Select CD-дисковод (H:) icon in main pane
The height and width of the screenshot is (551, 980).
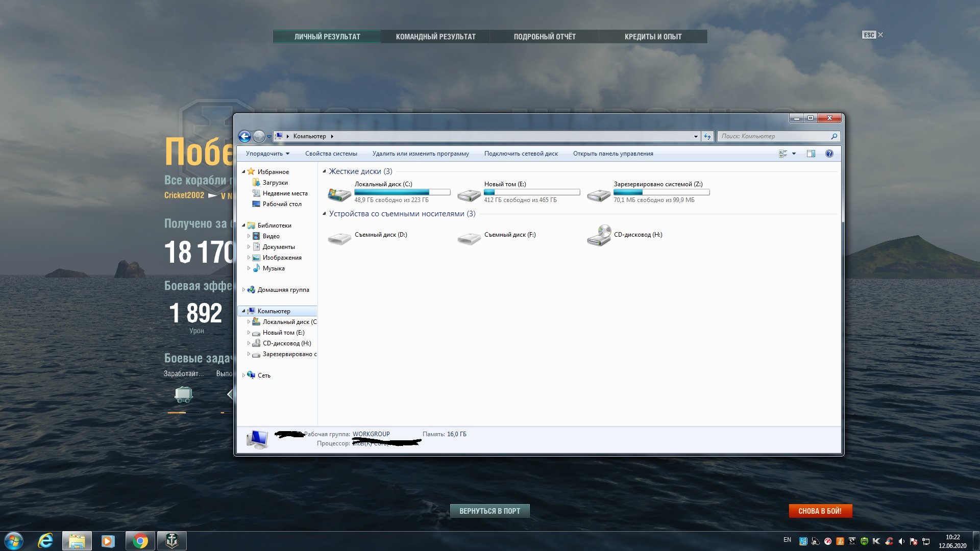[599, 235]
